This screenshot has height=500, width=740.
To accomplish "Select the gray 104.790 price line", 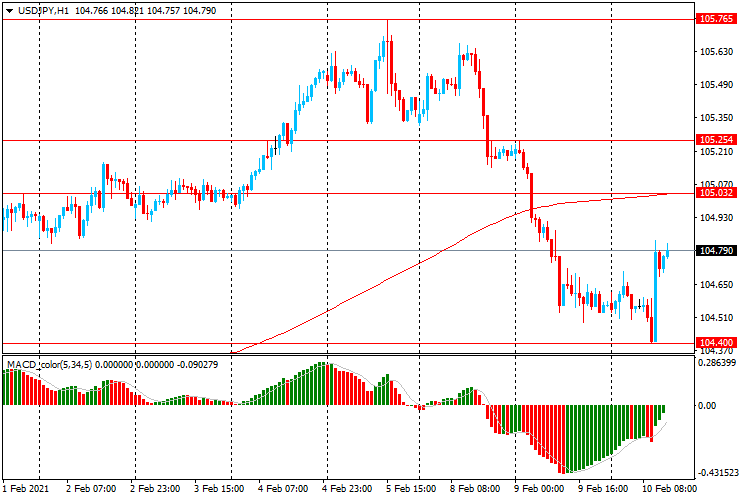I will point(348,251).
